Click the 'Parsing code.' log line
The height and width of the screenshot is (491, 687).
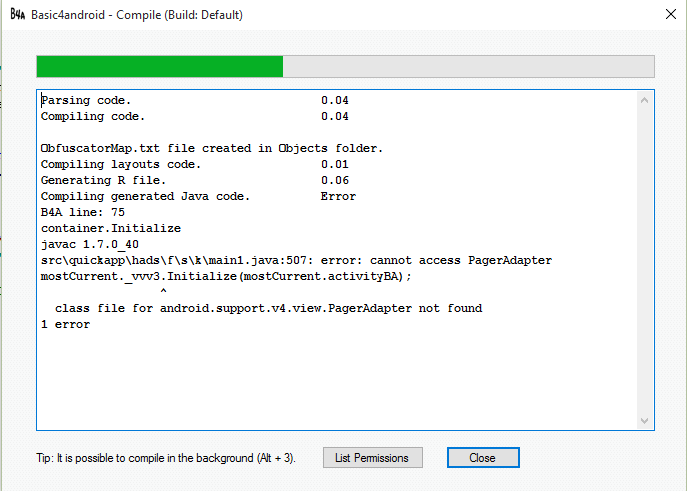click(x=86, y=101)
